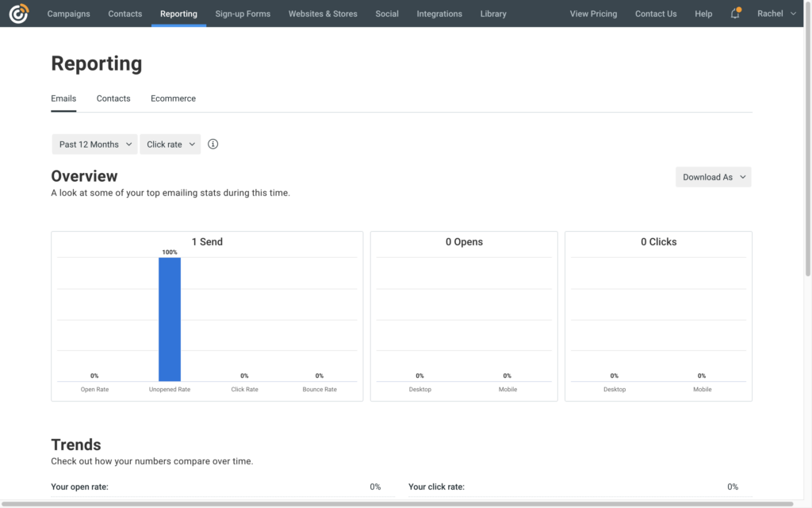Open Websites & Stores menu item
Screen dimensions: 812x508
(323, 13)
